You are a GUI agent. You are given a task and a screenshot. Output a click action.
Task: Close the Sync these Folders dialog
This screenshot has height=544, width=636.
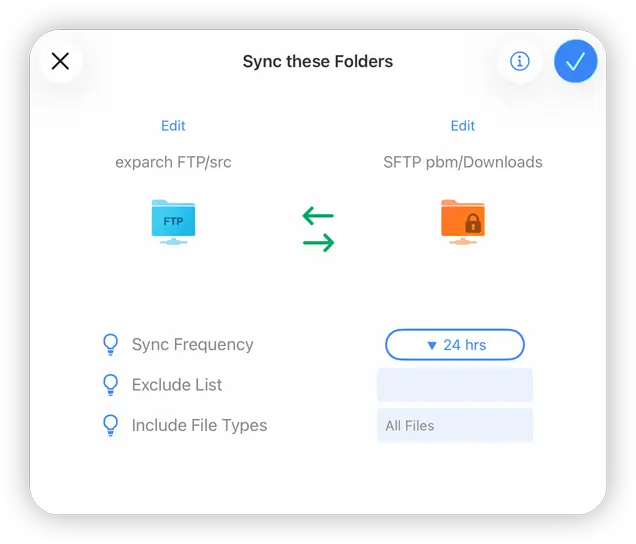tap(60, 61)
